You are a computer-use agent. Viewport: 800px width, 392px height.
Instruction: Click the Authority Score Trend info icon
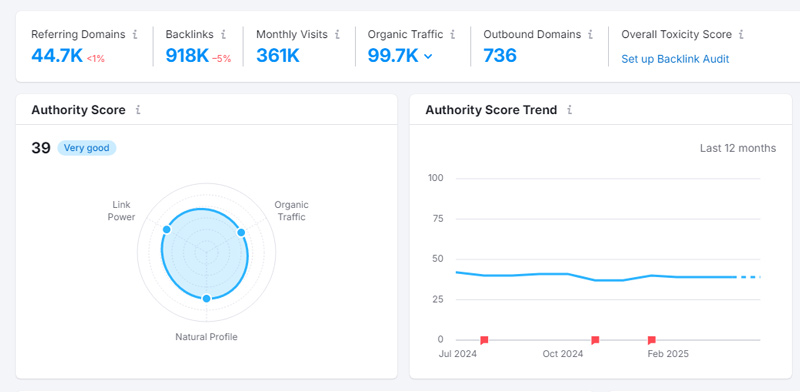pos(569,110)
